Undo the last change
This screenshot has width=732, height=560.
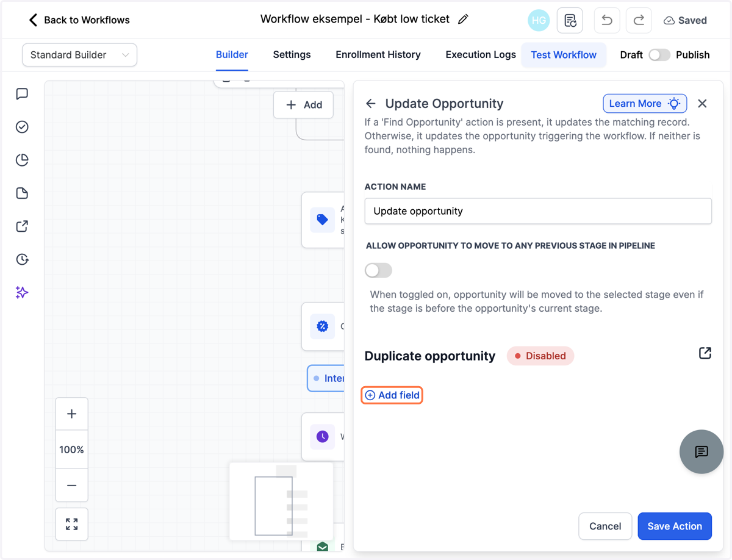(607, 20)
